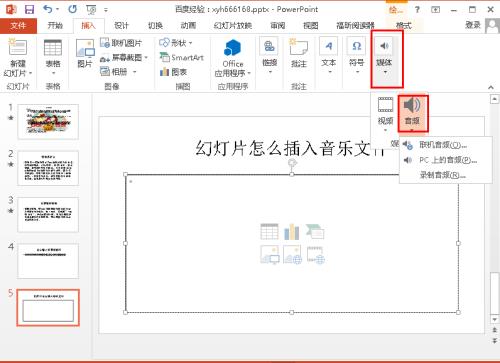Click placeholder Online Pictures icon
The image size is (500, 363).
[x=292, y=255]
